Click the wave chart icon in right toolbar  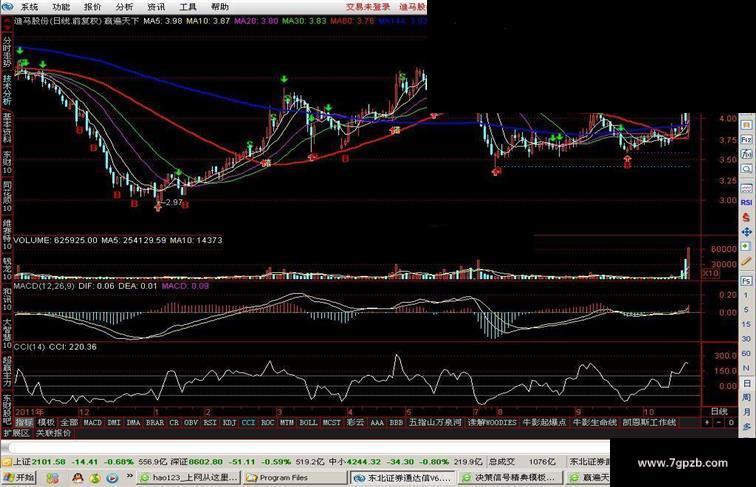pyautogui.click(x=746, y=188)
